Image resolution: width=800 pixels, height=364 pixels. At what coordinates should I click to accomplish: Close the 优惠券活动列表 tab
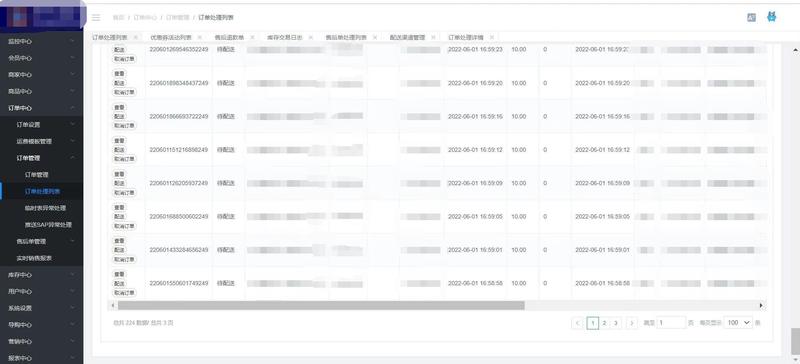199,37
